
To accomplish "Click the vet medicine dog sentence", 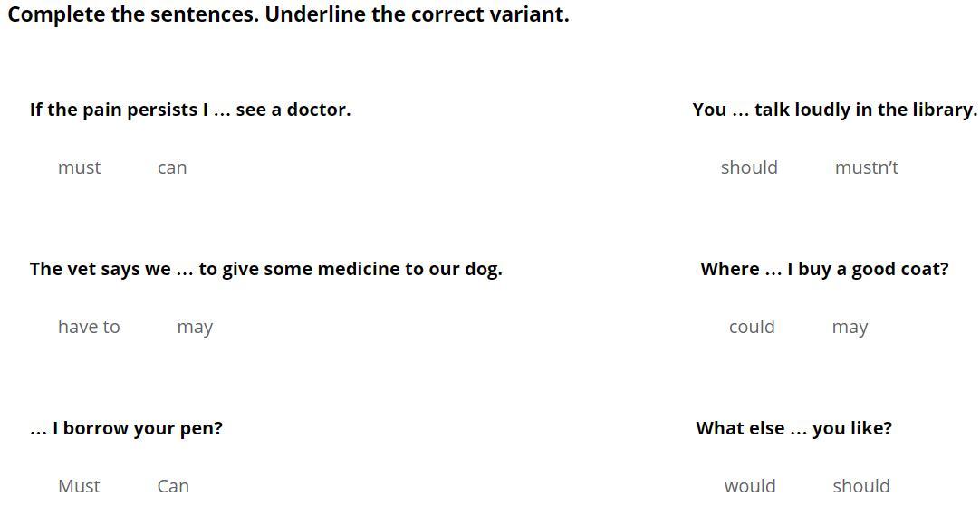I will (265, 269).
